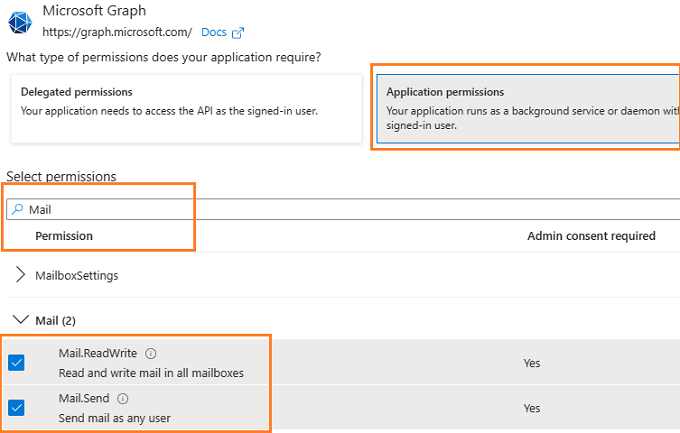Click the MailboxSettings group label
Screen dimensions: 680x433
pos(77,276)
